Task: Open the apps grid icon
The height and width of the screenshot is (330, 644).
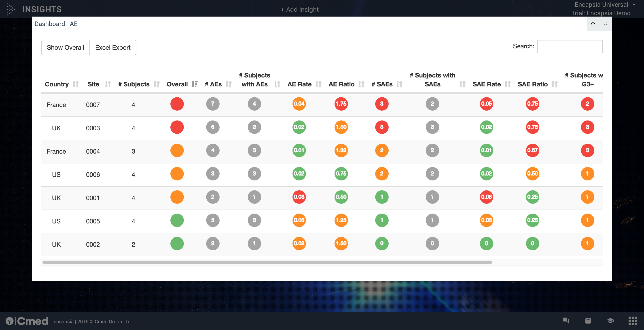Action: (633, 321)
